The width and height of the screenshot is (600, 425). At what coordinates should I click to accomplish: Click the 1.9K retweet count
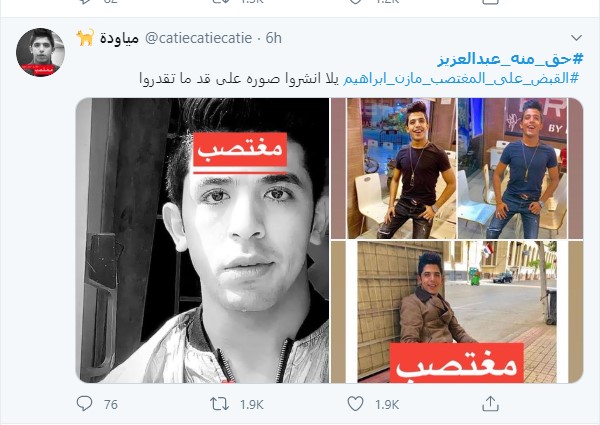251,404
